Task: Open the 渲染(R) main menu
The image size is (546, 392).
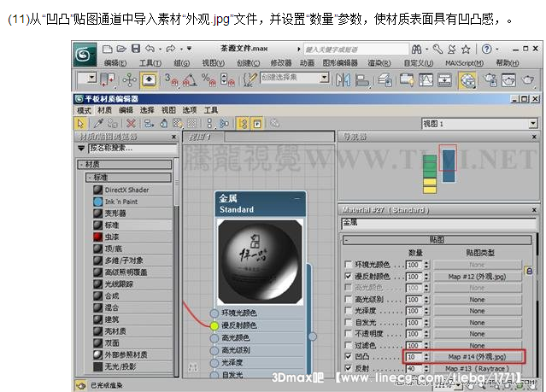Action: tap(379, 63)
